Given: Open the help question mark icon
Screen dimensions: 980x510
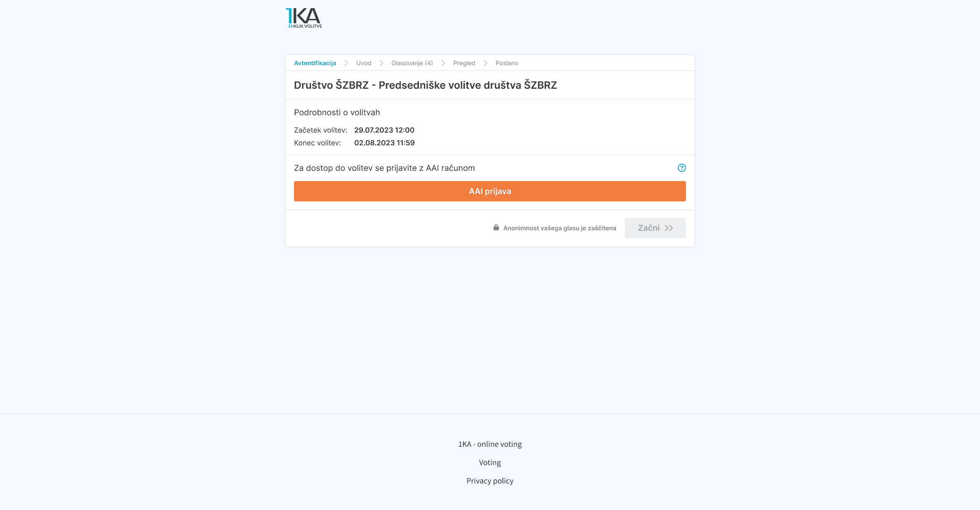Looking at the screenshot, I should click(681, 168).
